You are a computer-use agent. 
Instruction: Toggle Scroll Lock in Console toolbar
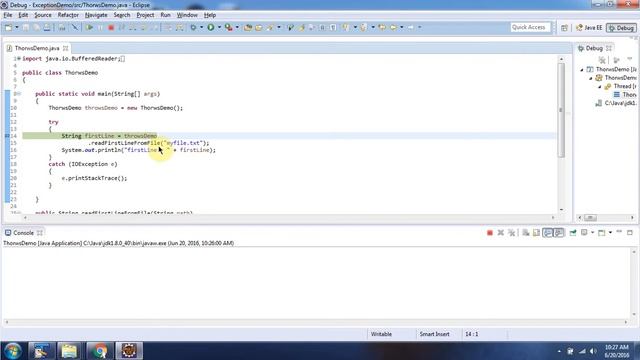tap(536, 233)
